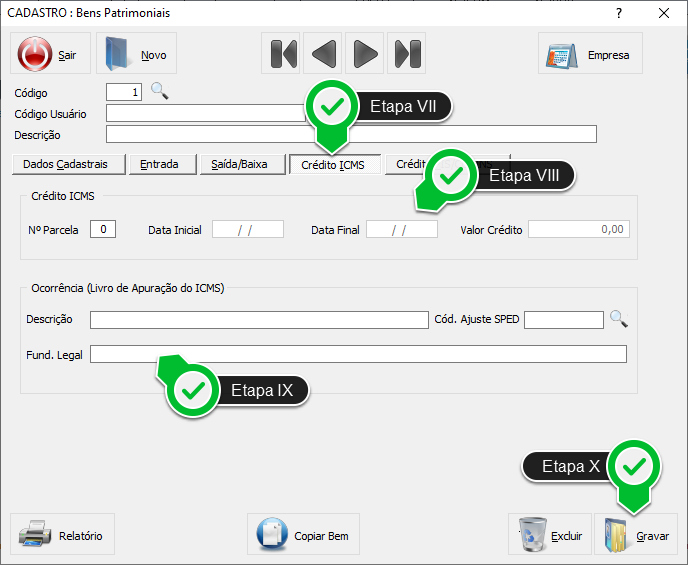Delete record with Excluir button
This screenshot has height=565, width=688.
click(549, 535)
